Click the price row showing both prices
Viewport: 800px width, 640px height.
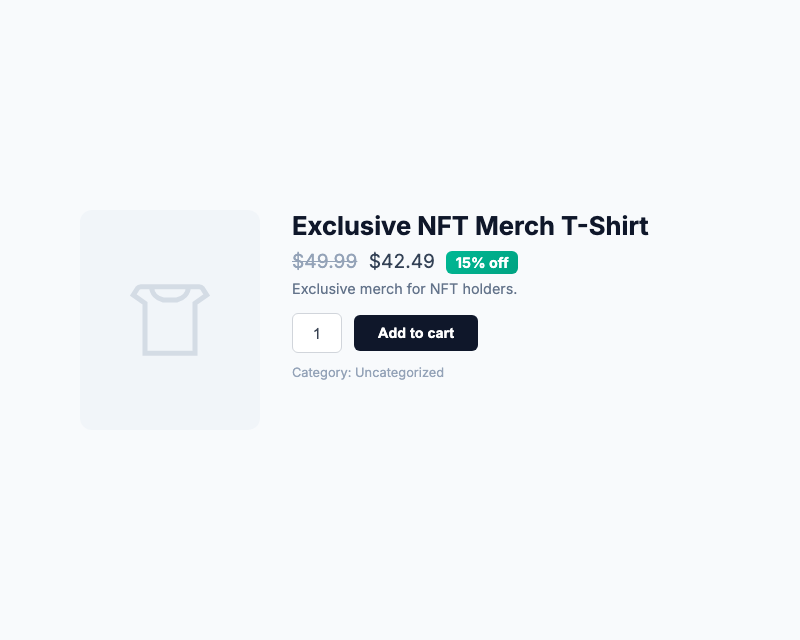coord(400,261)
